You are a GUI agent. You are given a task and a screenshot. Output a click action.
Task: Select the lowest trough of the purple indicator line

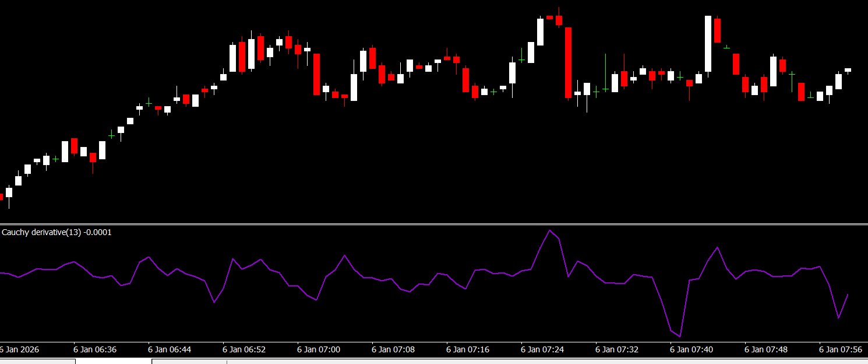click(x=680, y=337)
